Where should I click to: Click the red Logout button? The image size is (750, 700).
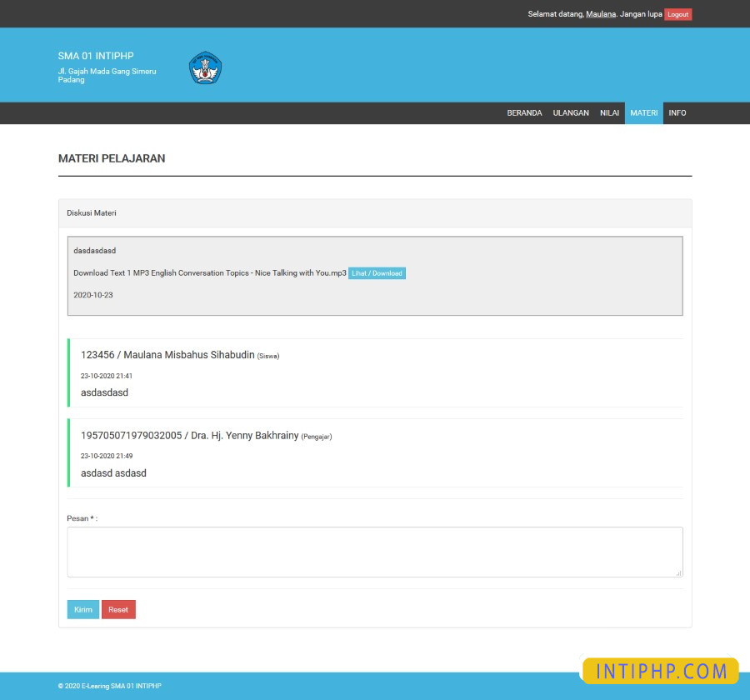677,14
